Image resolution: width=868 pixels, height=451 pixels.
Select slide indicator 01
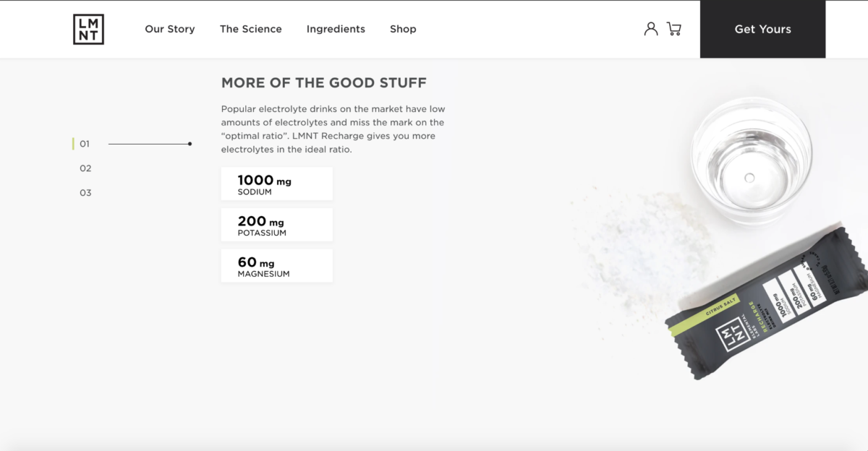tap(85, 144)
